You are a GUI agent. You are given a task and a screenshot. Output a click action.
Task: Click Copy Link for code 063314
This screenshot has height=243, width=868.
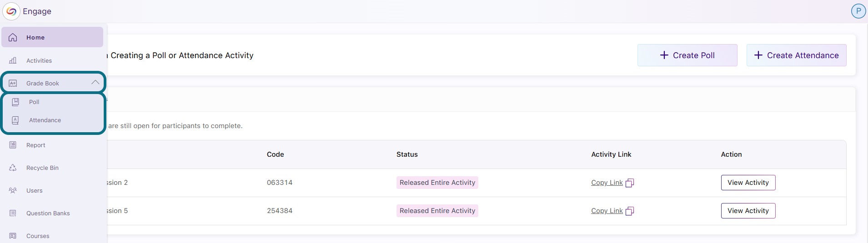coord(607,183)
